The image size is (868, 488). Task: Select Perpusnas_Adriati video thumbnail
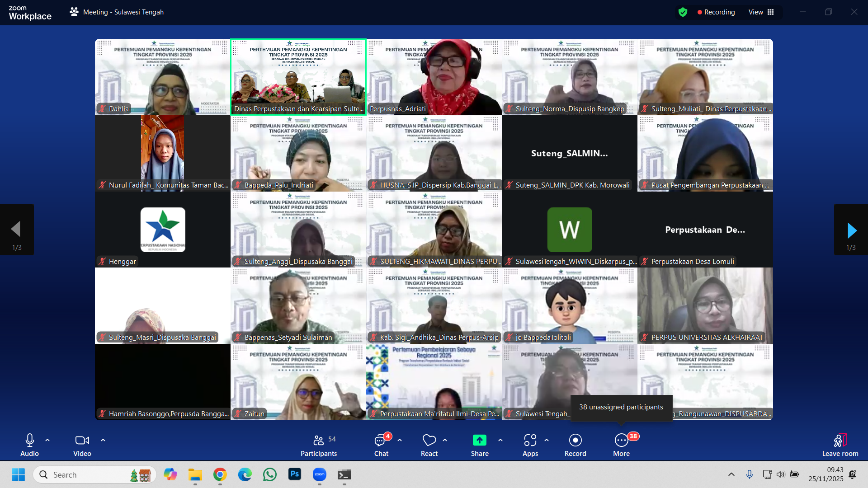tap(434, 77)
